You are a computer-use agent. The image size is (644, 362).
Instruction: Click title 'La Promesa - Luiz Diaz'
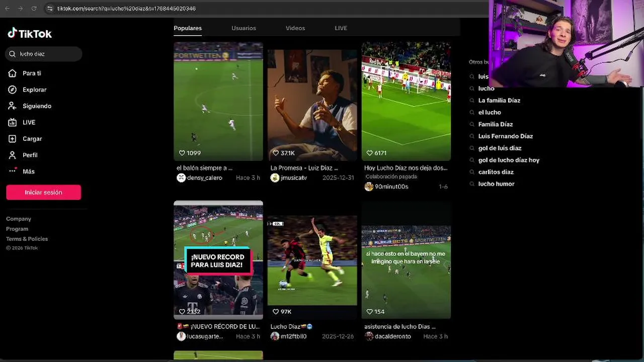point(304,168)
